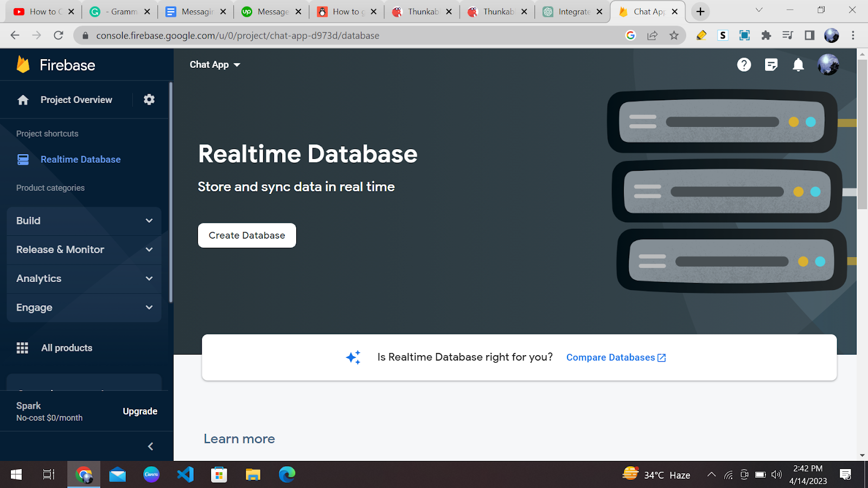This screenshot has width=868, height=488.
Task: Expand the Build category
Action: point(84,221)
